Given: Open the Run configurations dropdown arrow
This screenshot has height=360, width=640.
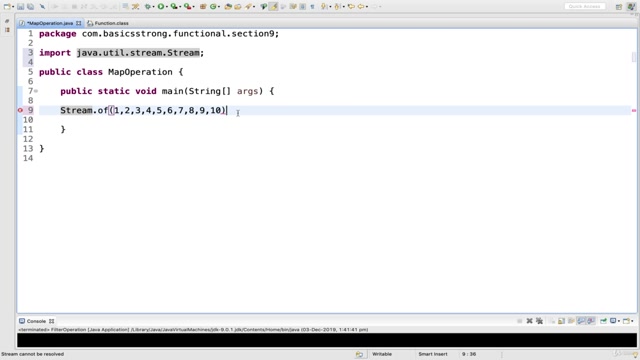Looking at the screenshot, I should [x=167, y=7].
